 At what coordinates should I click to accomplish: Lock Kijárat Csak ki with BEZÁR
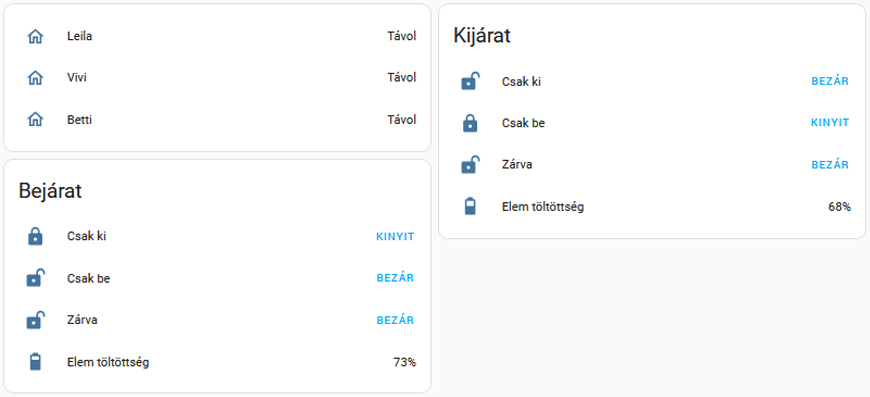click(x=830, y=82)
